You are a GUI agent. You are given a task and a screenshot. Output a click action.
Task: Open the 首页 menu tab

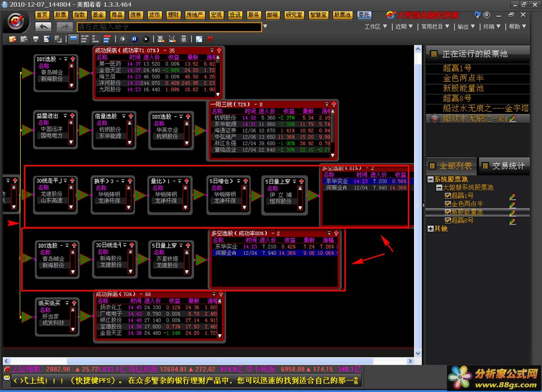[x=42, y=15]
